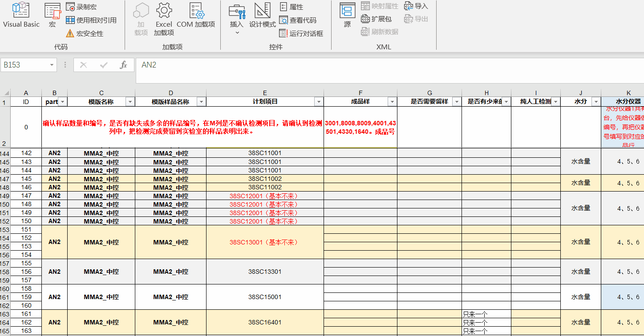Open 宏安全性 macro security settings

coord(85,34)
